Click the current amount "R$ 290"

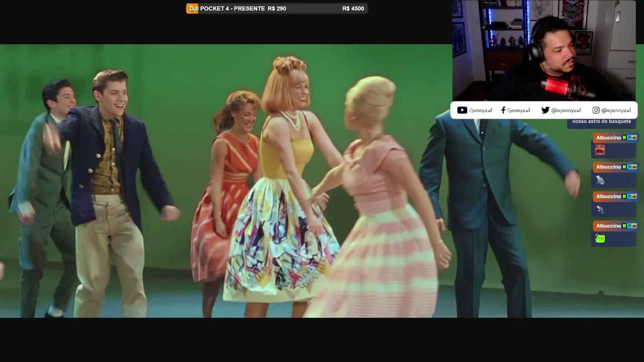click(x=277, y=9)
